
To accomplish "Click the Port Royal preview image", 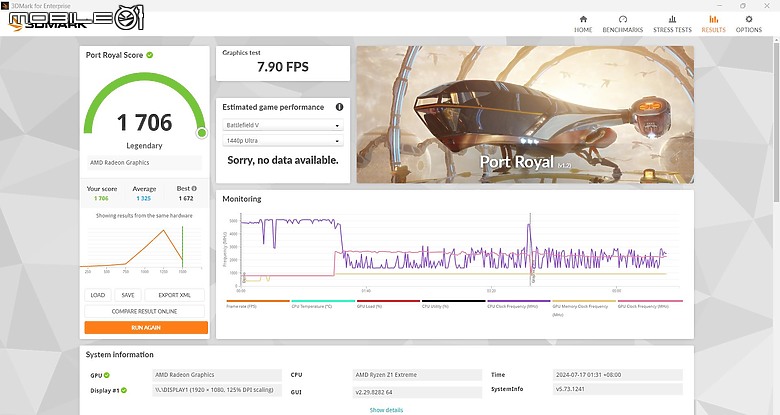I will [x=525, y=114].
